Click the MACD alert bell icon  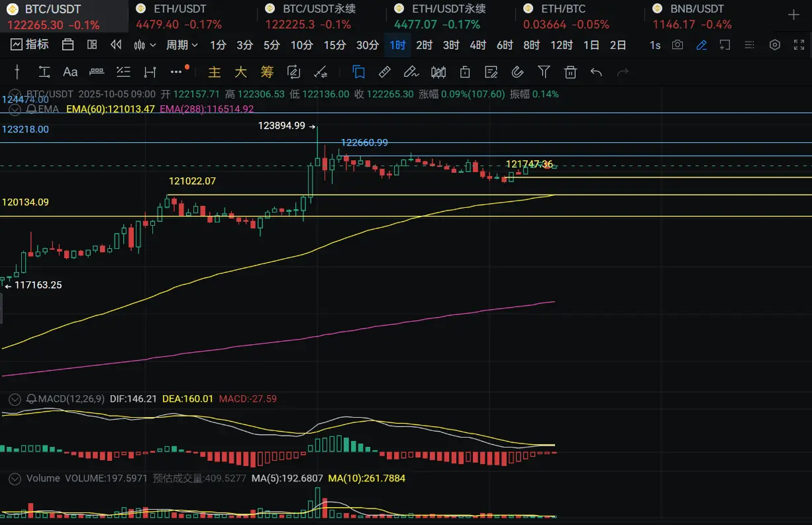(31, 399)
